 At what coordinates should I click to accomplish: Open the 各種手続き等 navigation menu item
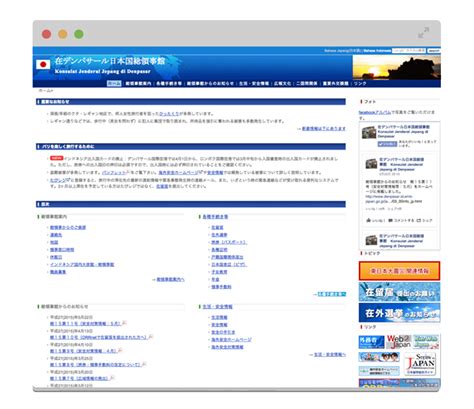[x=169, y=83]
